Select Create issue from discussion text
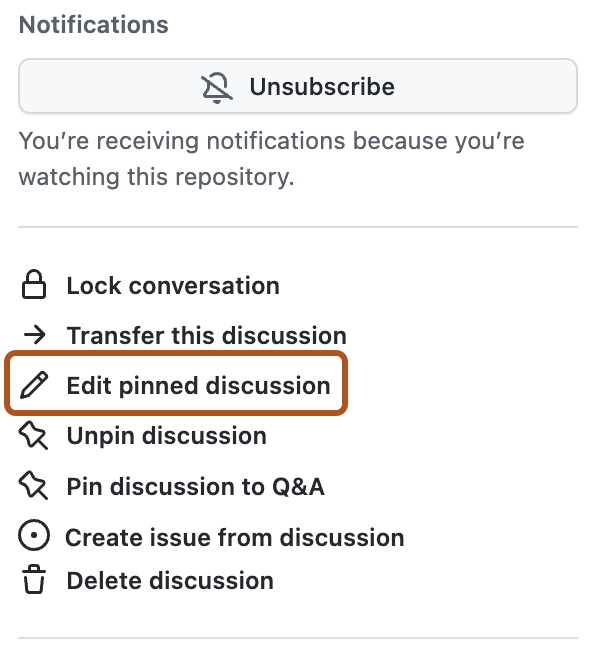Image resolution: width=612 pixels, height=654 pixels. tap(235, 537)
